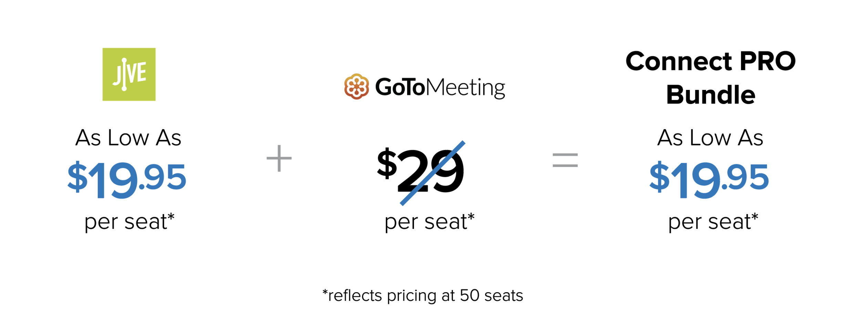This screenshot has height=316, width=868.
Task: Click the green Jive logo
Action: (129, 74)
